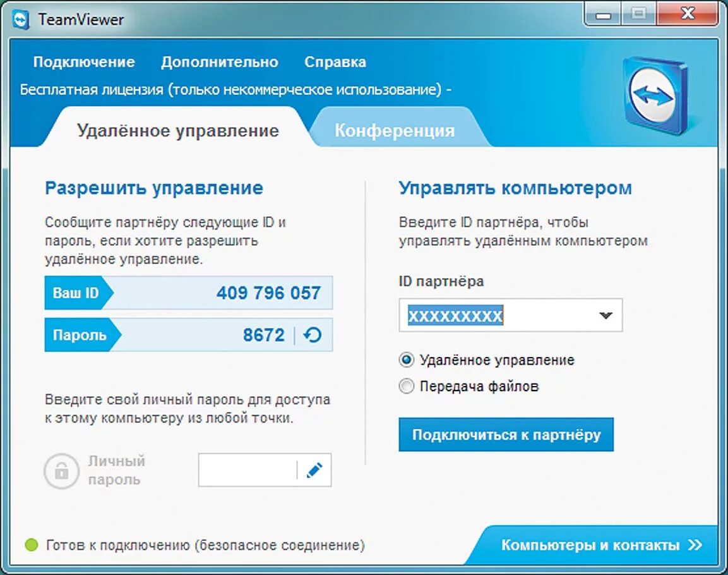Click the green ready status indicator

click(31, 545)
